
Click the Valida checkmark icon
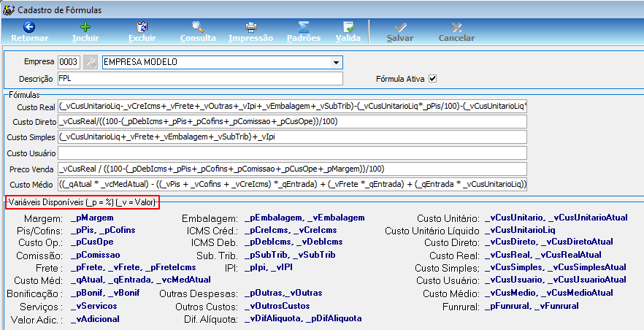click(348, 27)
